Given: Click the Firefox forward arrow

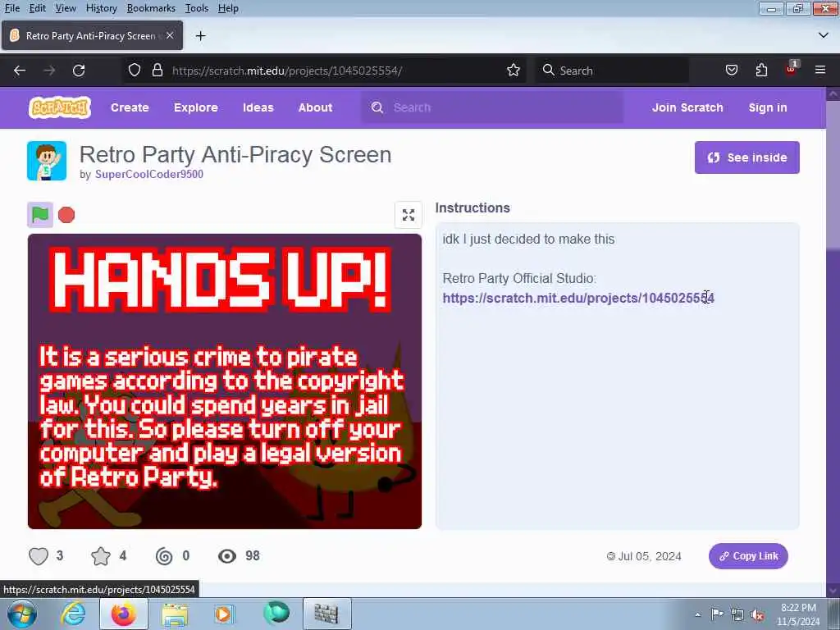Looking at the screenshot, I should click(x=49, y=71).
